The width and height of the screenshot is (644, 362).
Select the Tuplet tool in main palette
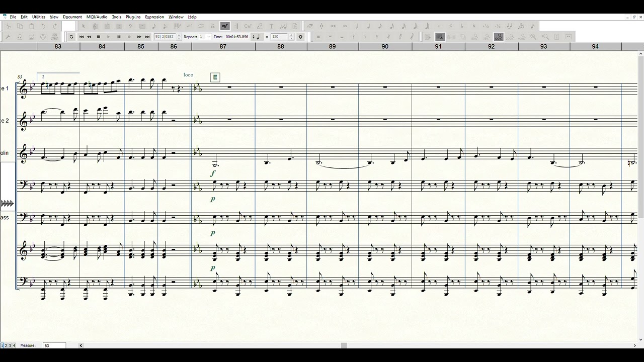pyautogui.click(x=189, y=26)
